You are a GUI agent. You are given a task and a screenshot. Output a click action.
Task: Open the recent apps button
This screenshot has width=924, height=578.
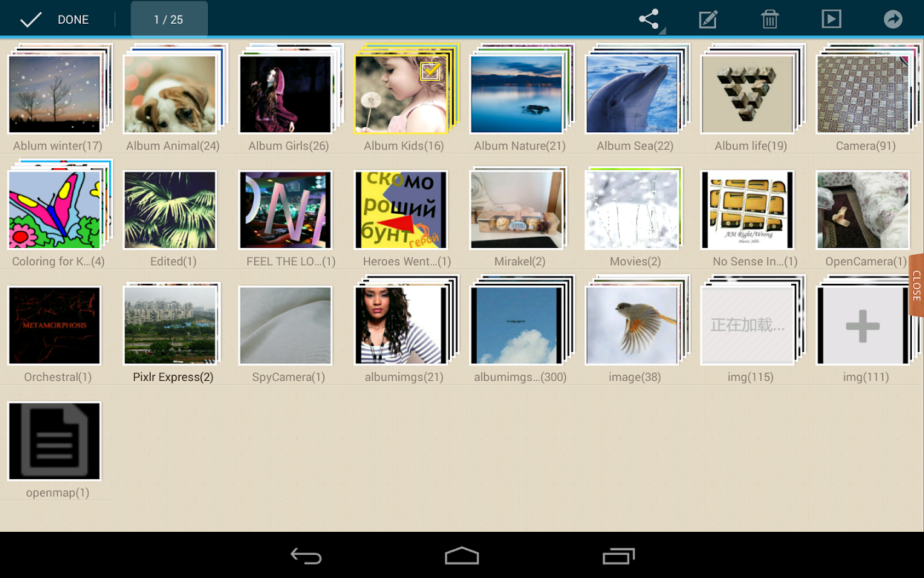[x=618, y=556]
